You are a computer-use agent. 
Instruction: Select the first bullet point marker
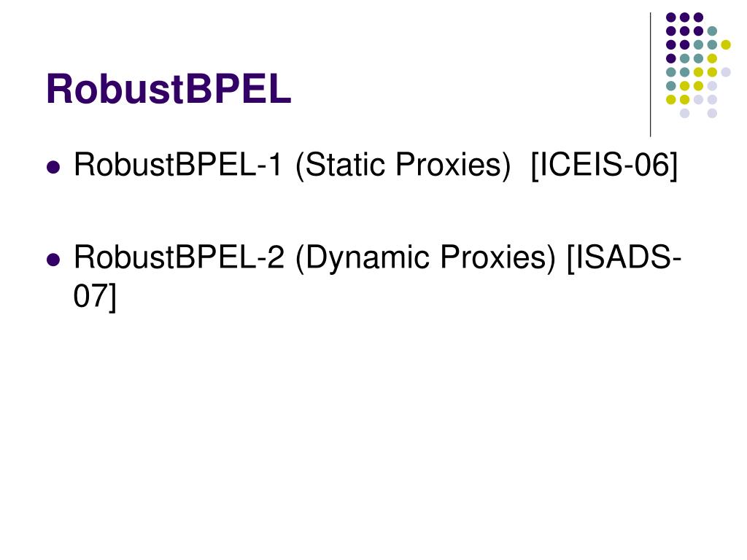[53, 167]
